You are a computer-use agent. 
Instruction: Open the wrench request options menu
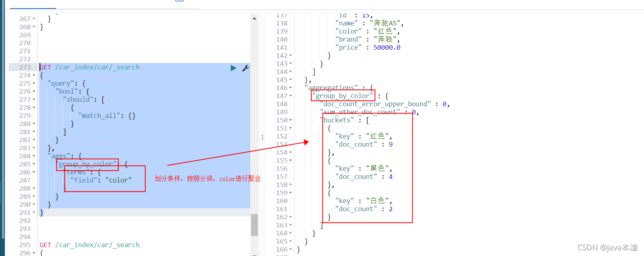pos(245,68)
